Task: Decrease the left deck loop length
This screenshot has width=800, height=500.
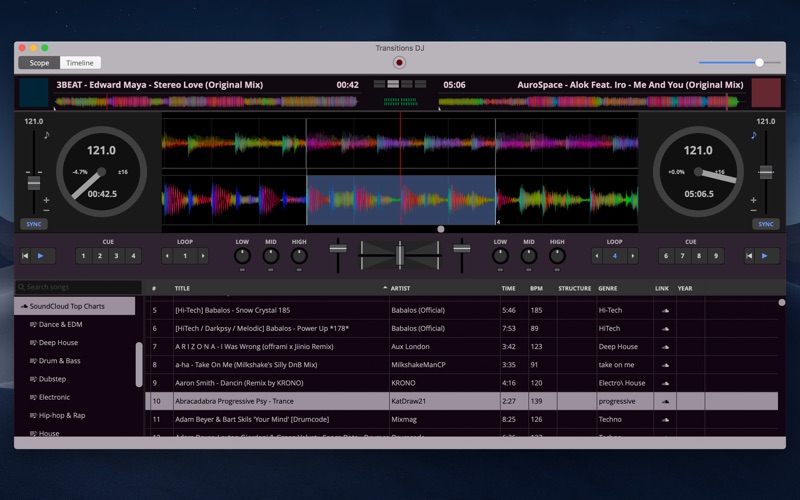Action: click(167, 256)
